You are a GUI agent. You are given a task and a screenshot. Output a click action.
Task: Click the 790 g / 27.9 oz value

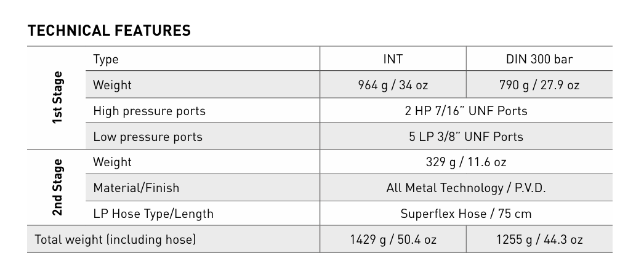[539, 85]
